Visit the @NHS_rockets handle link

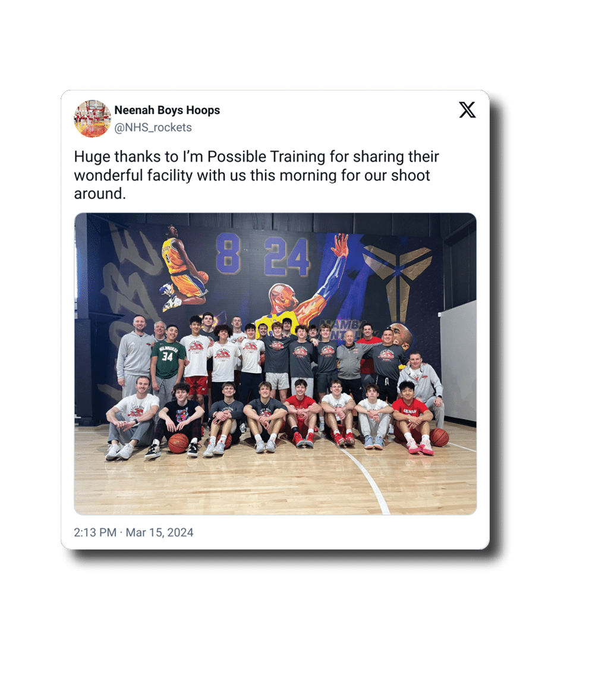click(153, 128)
